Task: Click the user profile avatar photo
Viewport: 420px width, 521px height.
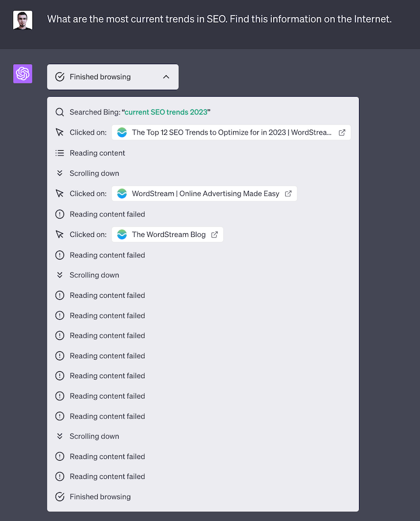Action: (x=23, y=20)
